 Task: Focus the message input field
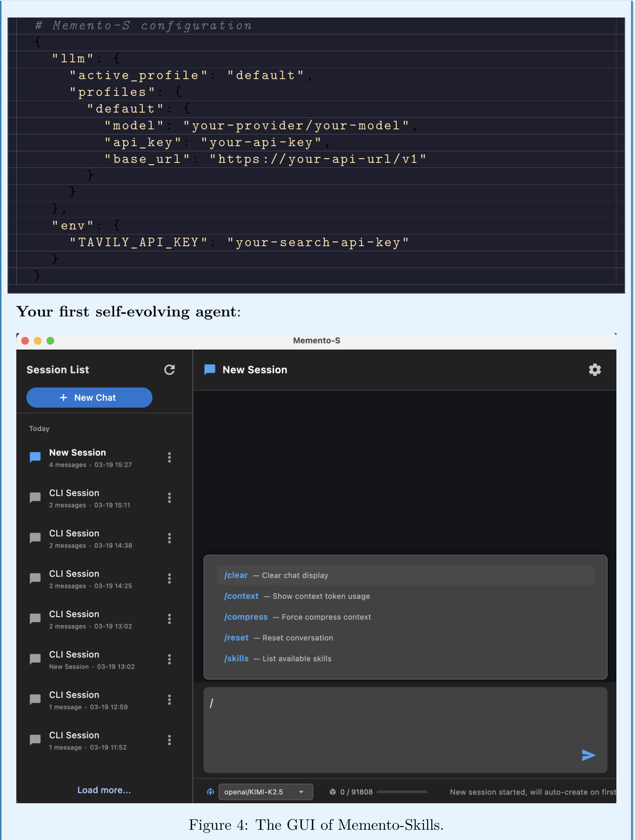pyautogui.click(x=405, y=730)
